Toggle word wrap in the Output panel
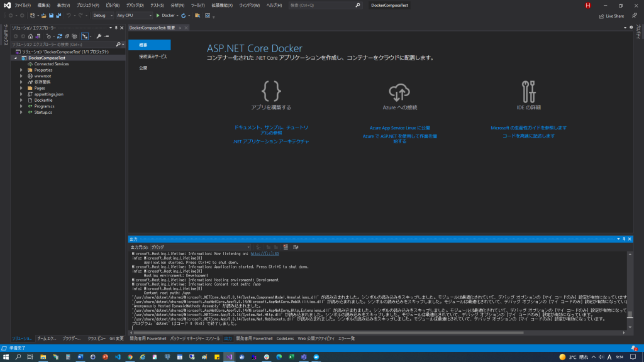 [296, 247]
